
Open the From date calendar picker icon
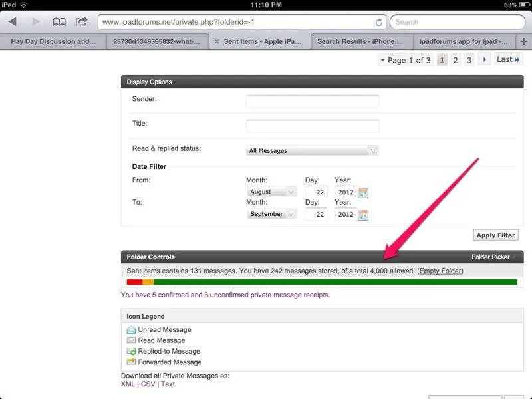click(x=363, y=193)
